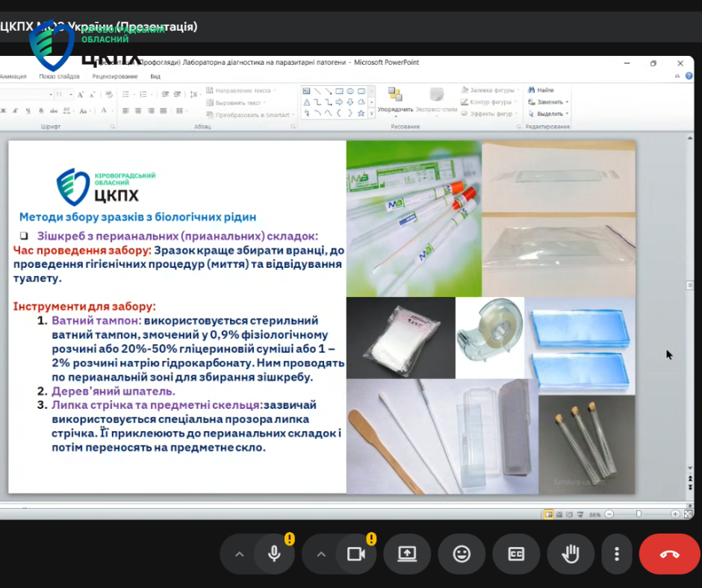The height and width of the screenshot is (588, 702).
Task: Click the zoom in plus button
Action: click(675, 514)
